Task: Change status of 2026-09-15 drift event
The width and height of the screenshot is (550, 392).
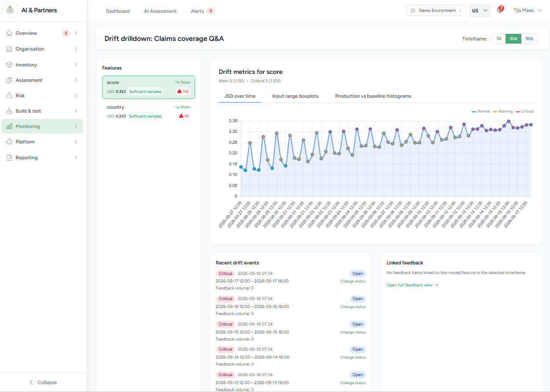Action: 353,332
